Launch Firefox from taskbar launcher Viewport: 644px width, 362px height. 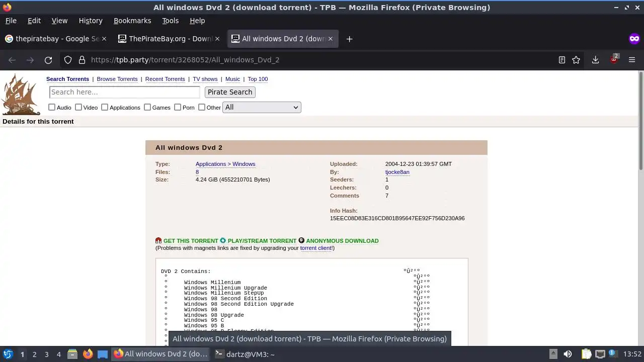click(88, 354)
